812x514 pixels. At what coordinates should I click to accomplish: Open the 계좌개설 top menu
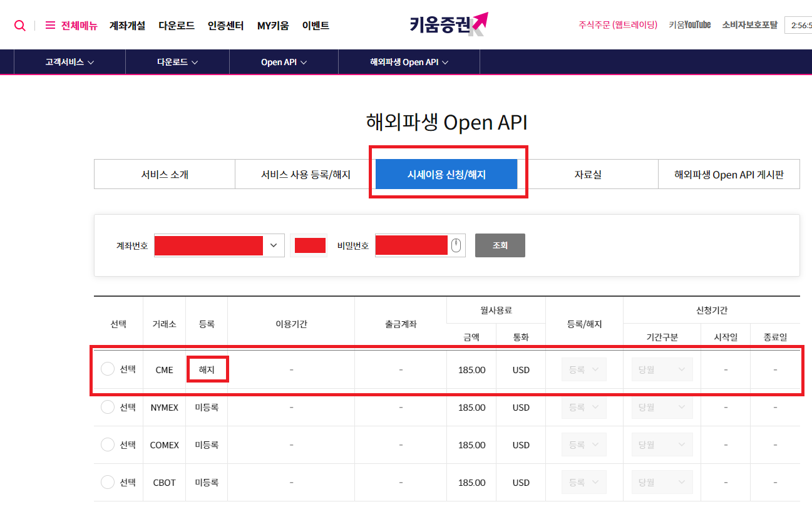[127, 26]
